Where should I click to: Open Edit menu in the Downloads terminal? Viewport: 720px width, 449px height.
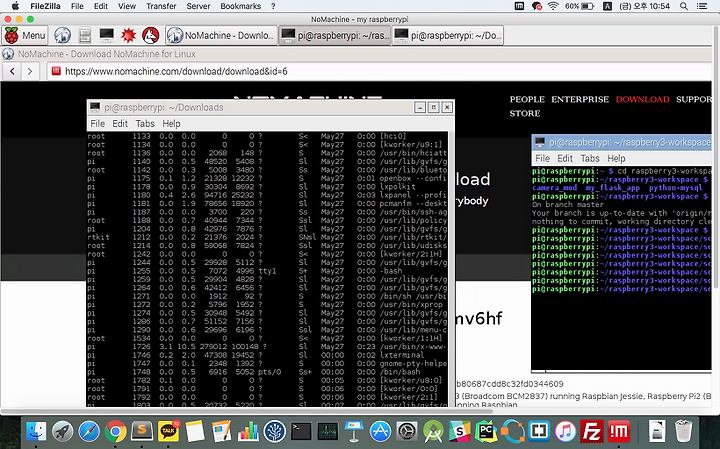tap(120, 123)
